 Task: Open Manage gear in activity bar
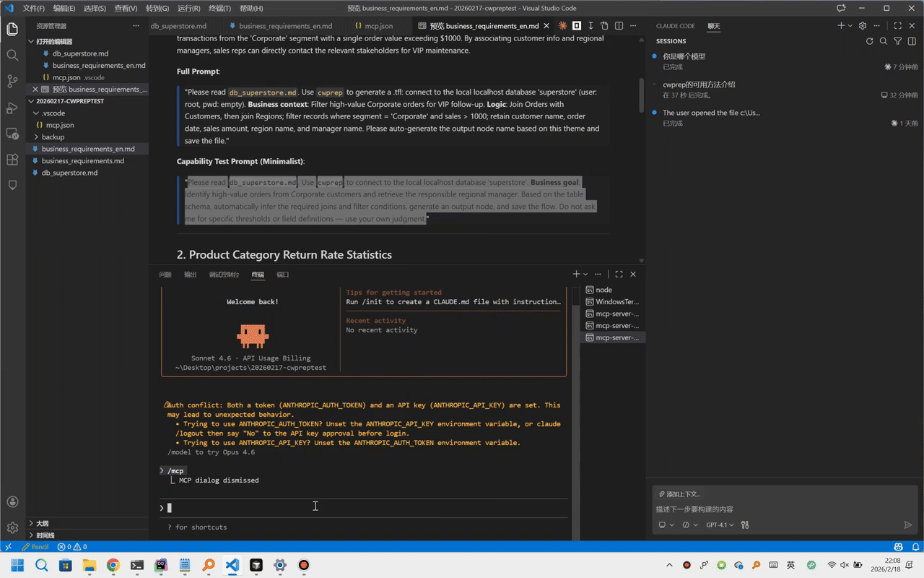(x=12, y=528)
